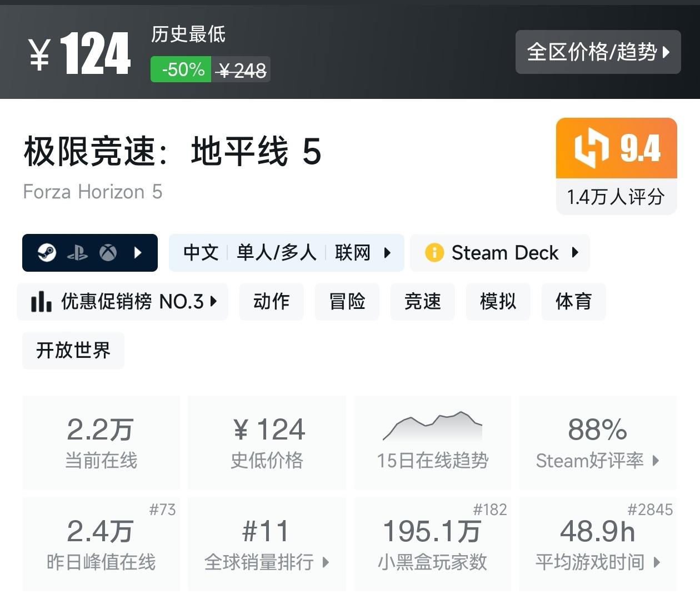Select the 开放世界 tag
The image size is (700, 594).
click(73, 351)
